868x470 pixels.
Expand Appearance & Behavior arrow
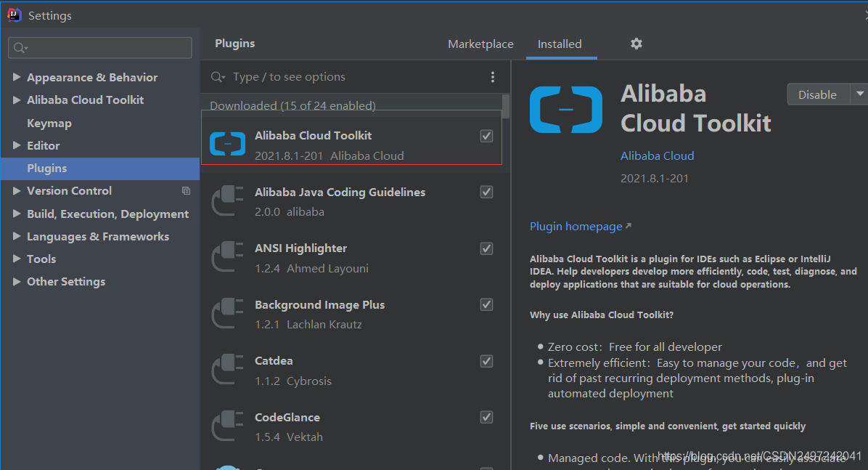coord(17,77)
